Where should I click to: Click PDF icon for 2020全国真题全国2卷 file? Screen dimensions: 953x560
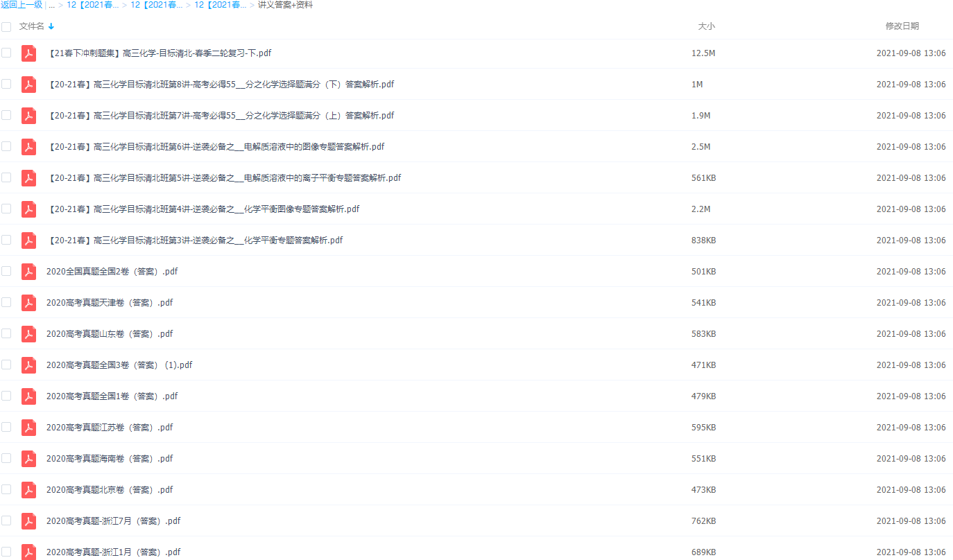[x=28, y=272]
